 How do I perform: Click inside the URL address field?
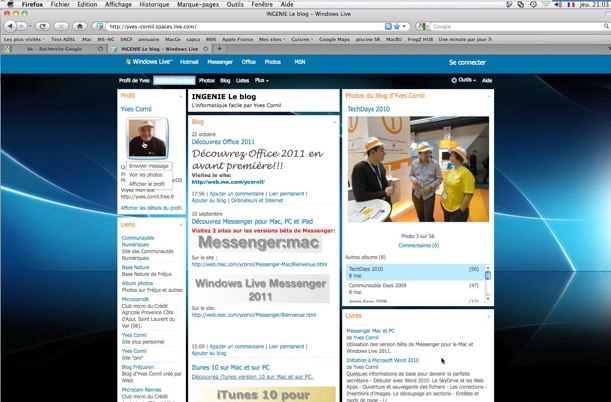click(245, 26)
